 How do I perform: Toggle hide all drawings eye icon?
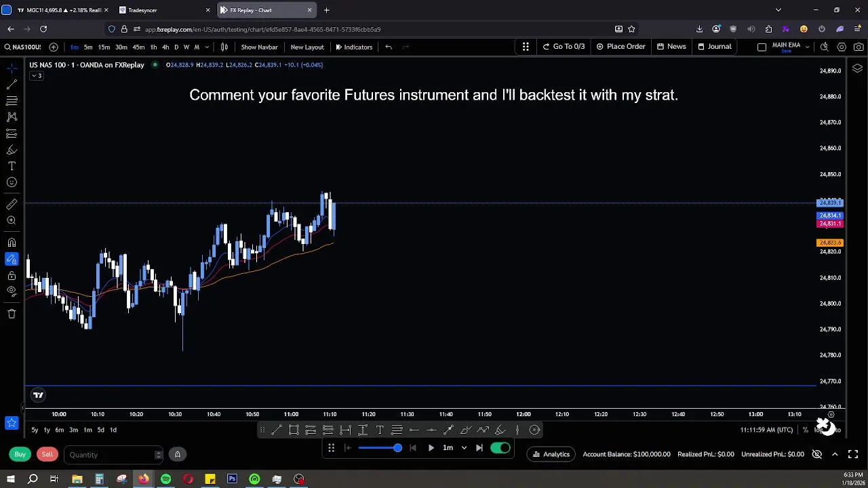coord(12,291)
